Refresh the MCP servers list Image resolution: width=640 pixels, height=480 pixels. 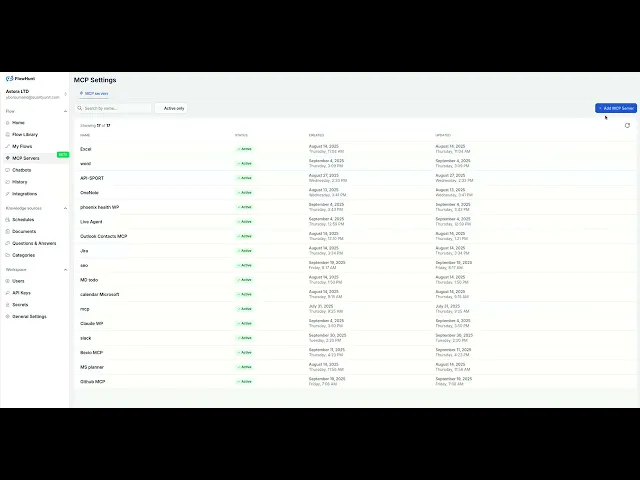(x=627, y=125)
